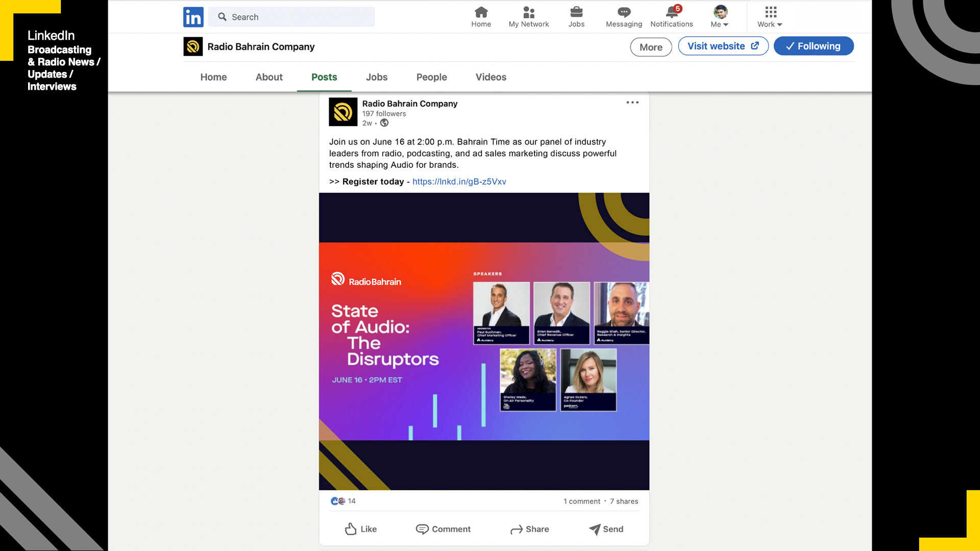
Task: Click the public visibility globe icon
Action: [384, 123]
